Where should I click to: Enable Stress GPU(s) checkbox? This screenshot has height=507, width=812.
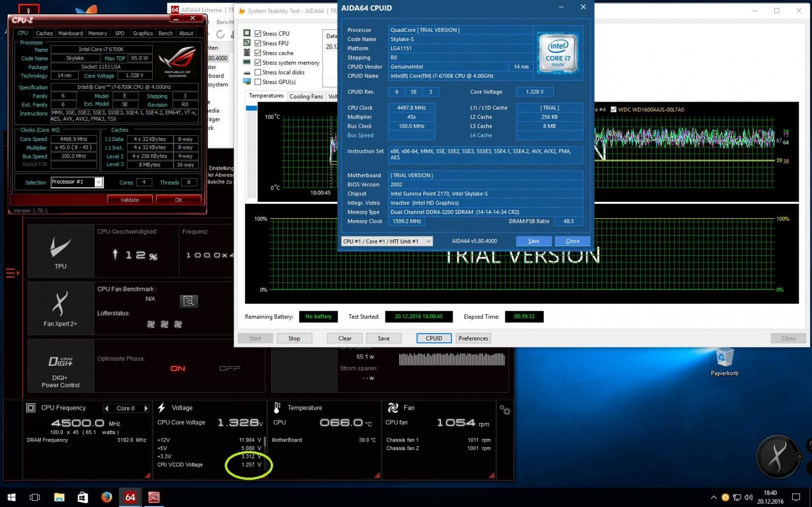[x=258, y=82]
